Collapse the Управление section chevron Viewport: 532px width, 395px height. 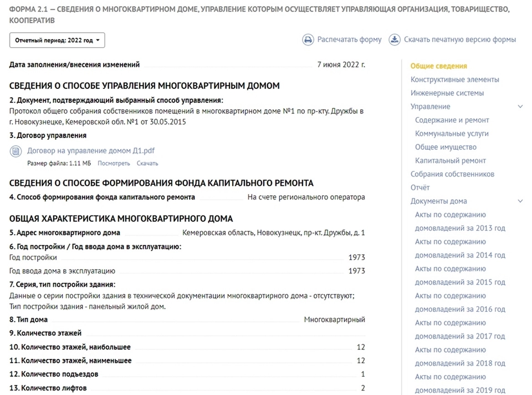[520, 107]
